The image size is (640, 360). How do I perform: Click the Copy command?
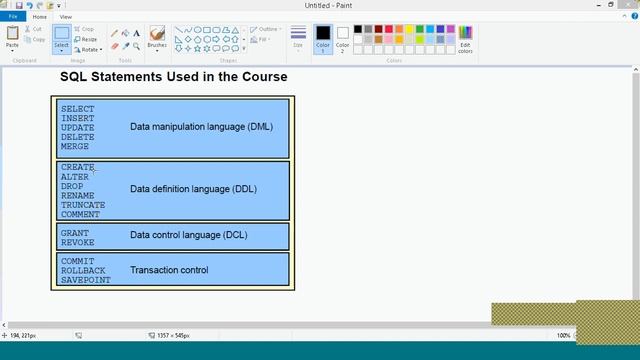tap(35, 40)
